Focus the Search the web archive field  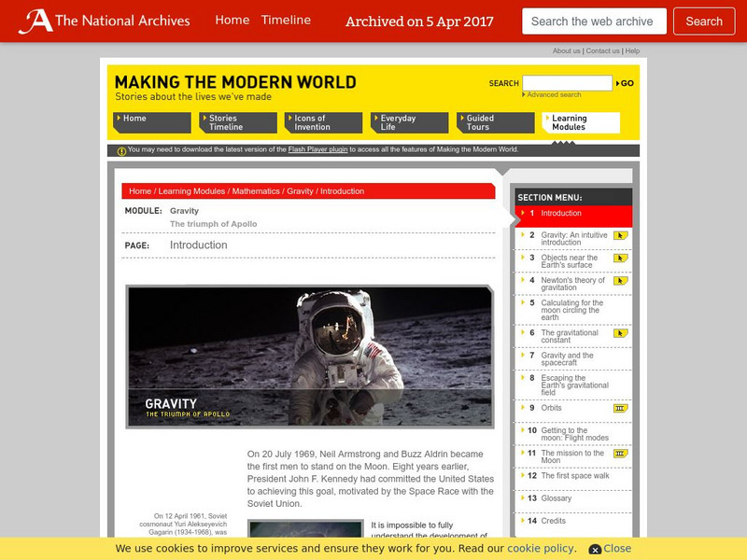[x=594, y=21]
